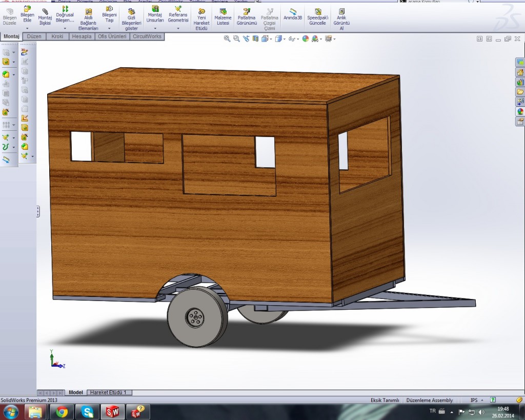The width and height of the screenshot is (525, 420).
Task: Expand the Montaj Unsurları dropdown arrow
Action: tap(155, 28)
